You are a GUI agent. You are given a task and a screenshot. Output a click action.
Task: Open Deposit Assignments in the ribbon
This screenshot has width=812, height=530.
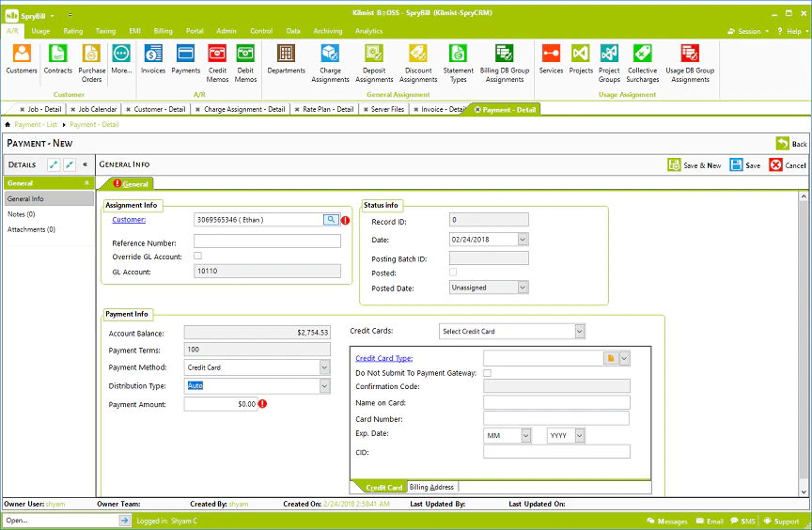point(374,63)
